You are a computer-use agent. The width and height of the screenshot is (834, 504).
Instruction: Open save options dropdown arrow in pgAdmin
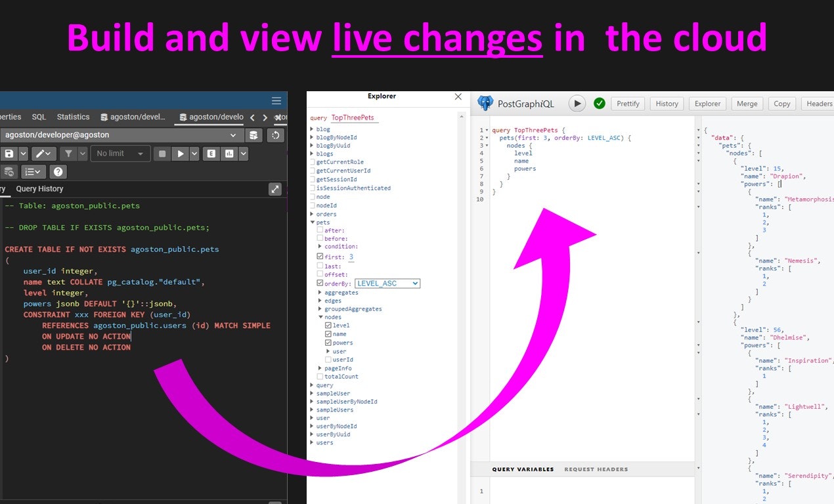(24, 154)
